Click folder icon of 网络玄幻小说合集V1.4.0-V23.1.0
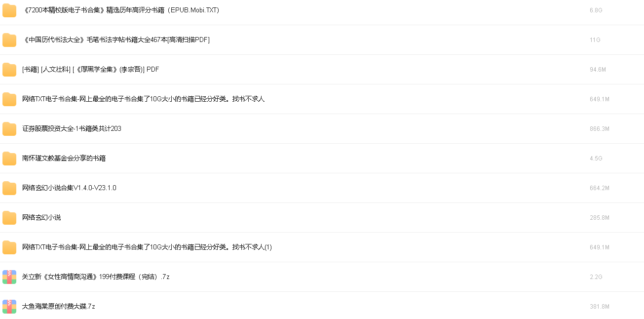Viewport: 644px width, 319px height. click(x=9, y=188)
